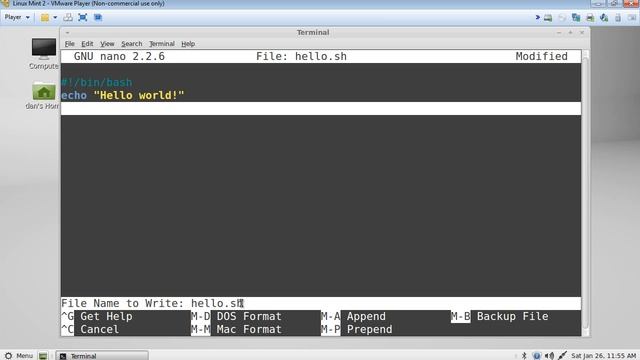Click the network connection tray icon
Image resolution: width=640 pixels, height=360 pixels.
pyautogui.click(x=562, y=356)
